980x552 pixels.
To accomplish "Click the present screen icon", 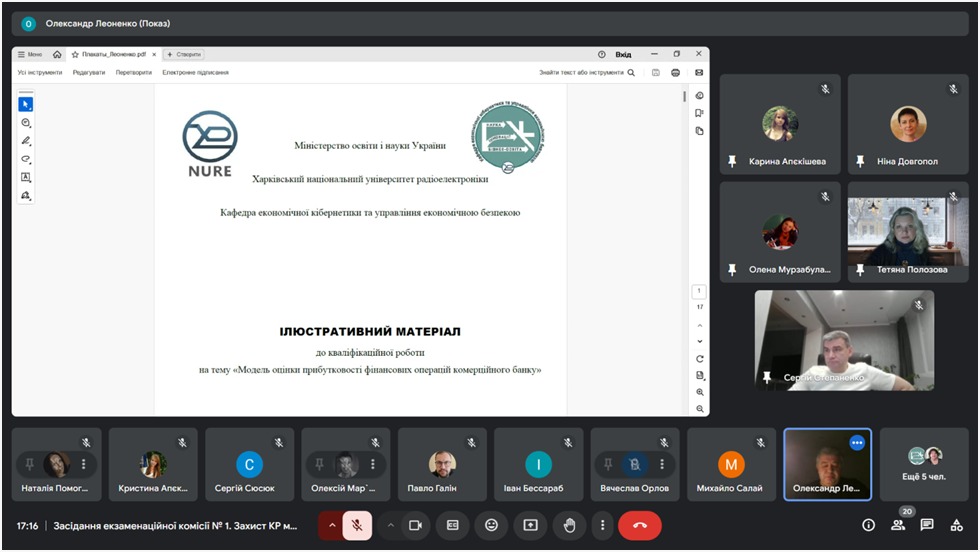I will pyautogui.click(x=530, y=525).
